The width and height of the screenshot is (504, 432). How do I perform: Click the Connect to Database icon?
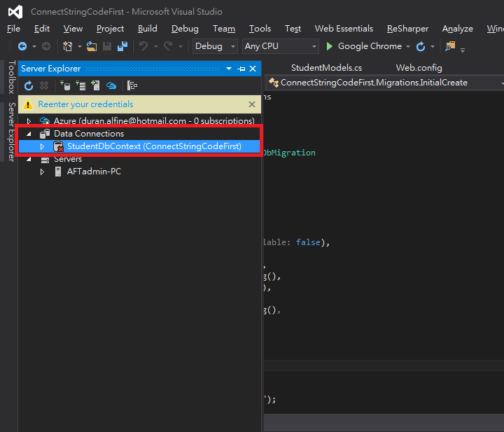click(65, 86)
